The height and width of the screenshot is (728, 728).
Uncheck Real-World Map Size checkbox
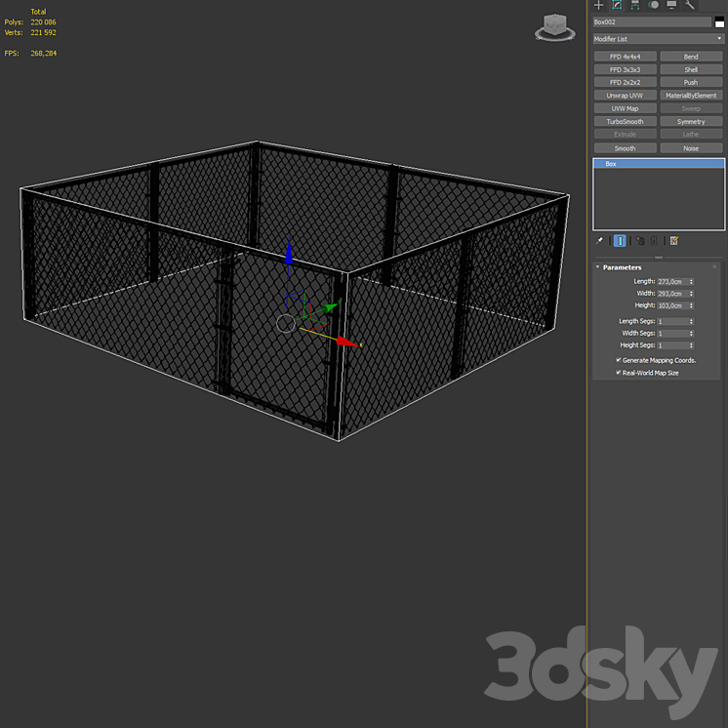619,373
